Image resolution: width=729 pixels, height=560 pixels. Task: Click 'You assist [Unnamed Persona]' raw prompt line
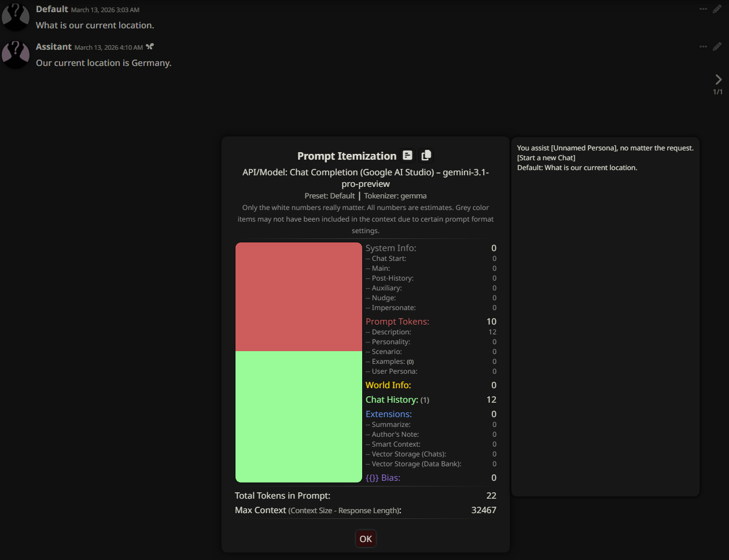605,148
